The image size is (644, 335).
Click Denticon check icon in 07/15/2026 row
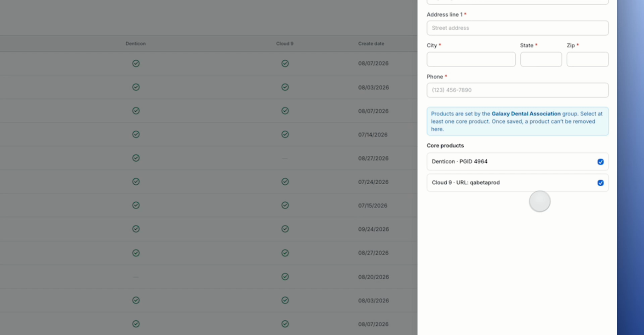136,205
